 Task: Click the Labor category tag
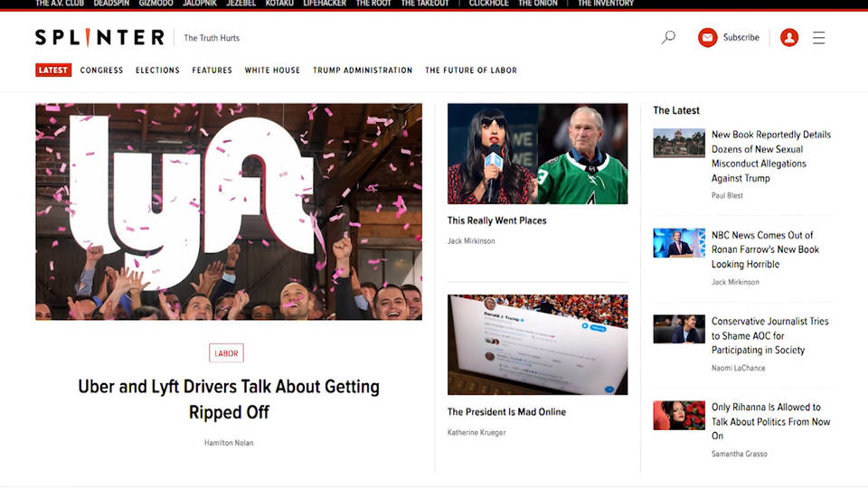click(226, 353)
